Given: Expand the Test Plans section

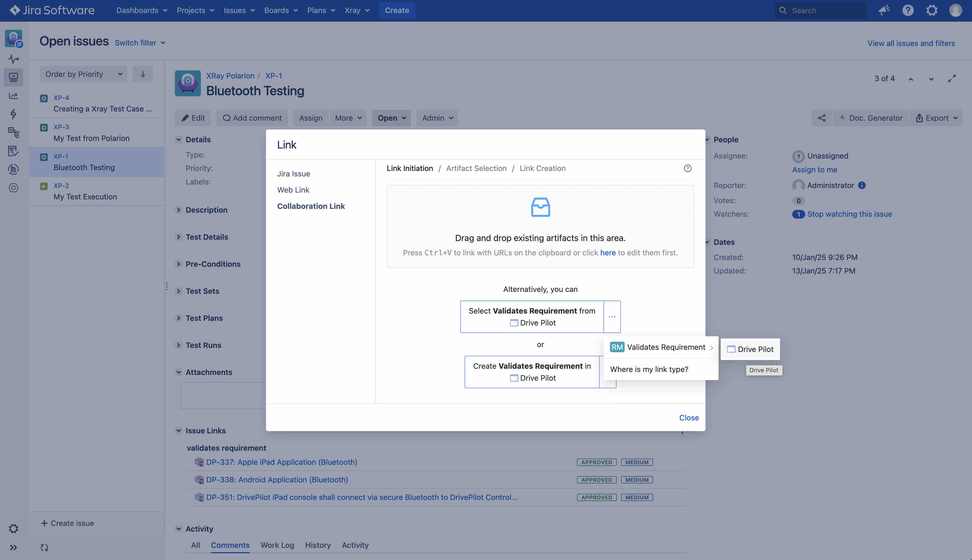Looking at the screenshot, I should pos(178,318).
